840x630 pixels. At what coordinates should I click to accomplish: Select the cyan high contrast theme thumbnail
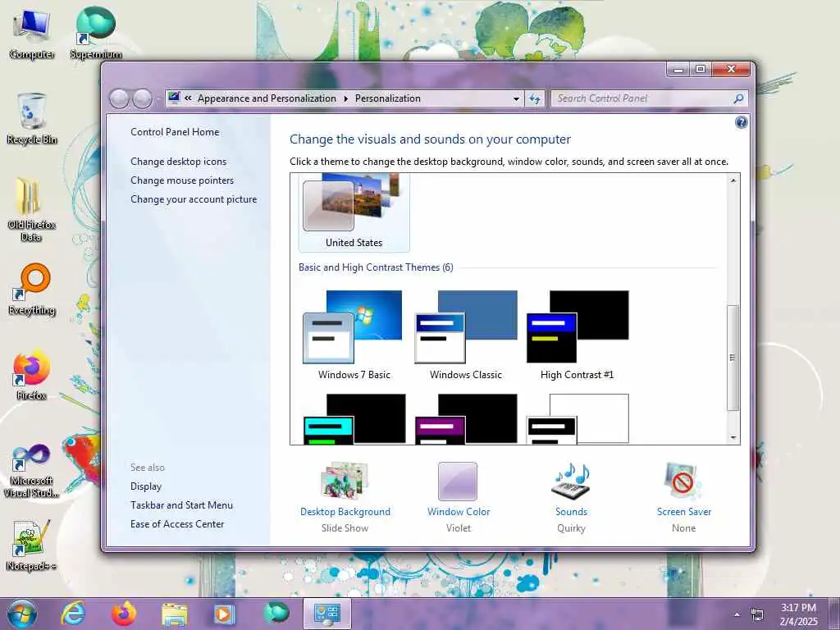(354, 419)
